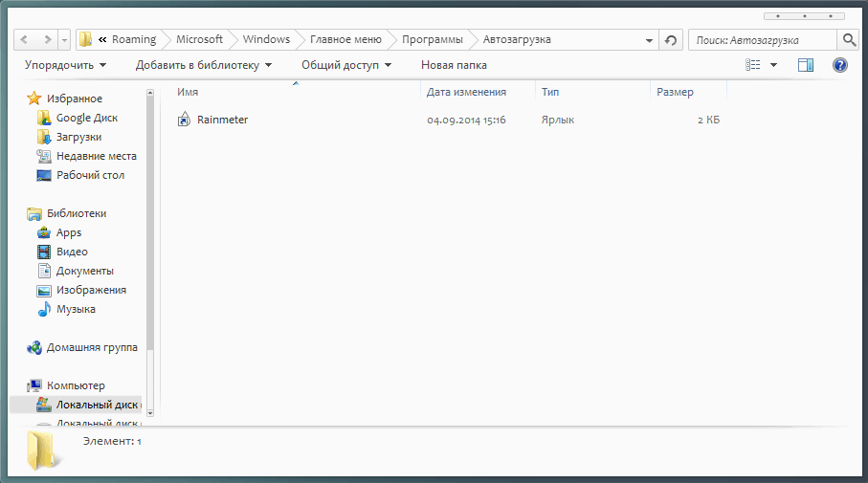The height and width of the screenshot is (483, 868).
Task: Type in the Поиск: Автозагрузка search field
Action: [761, 40]
